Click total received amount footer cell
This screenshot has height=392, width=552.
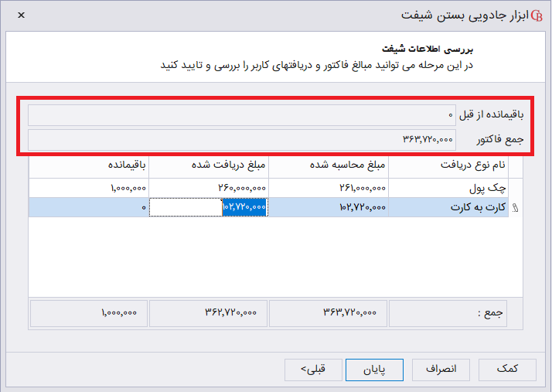[209, 312]
